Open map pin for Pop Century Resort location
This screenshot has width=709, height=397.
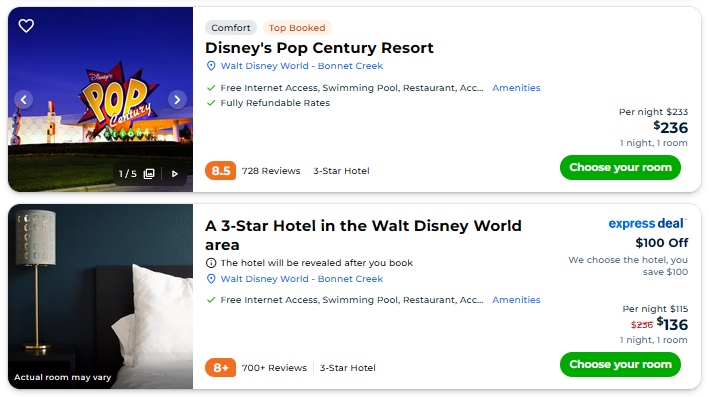tap(211, 66)
